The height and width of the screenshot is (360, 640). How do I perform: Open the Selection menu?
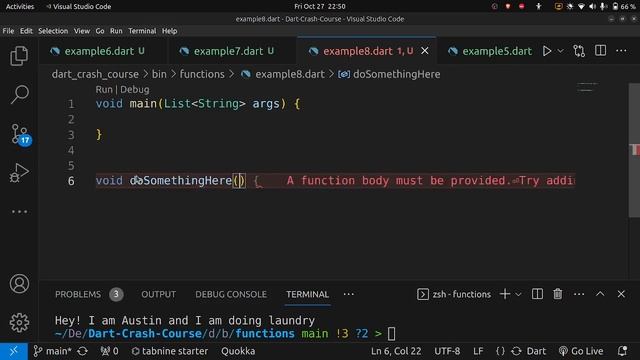(53, 31)
